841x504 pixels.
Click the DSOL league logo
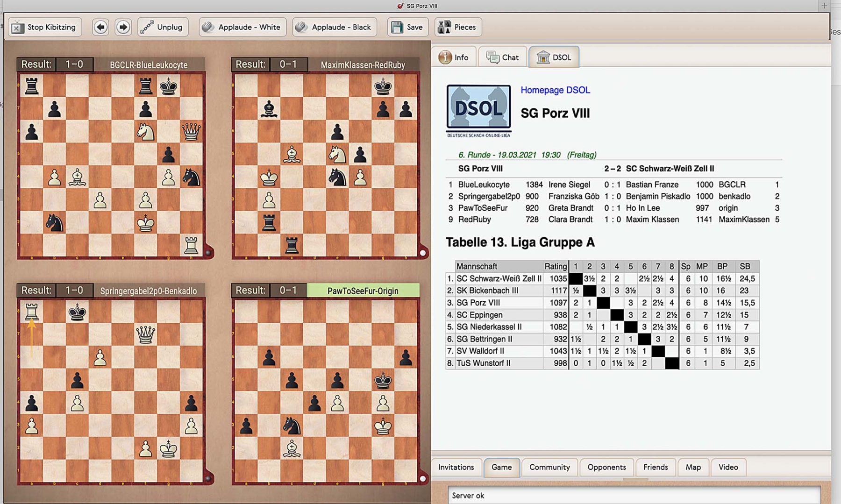tap(478, 109)
